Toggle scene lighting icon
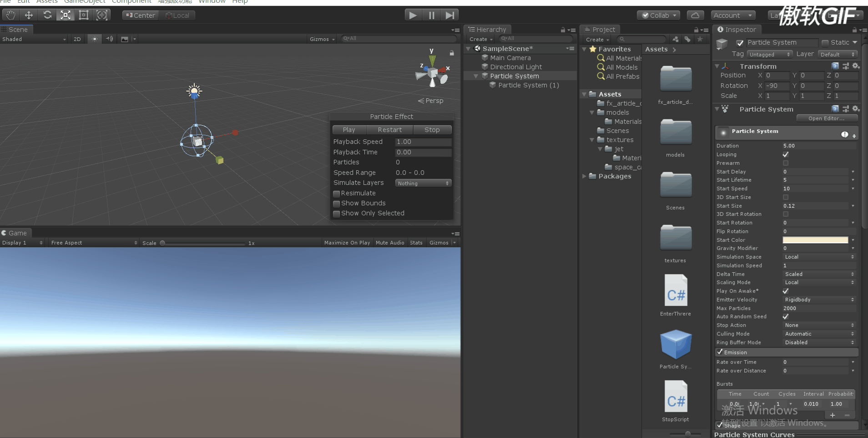868x438 pixels. 95,39
